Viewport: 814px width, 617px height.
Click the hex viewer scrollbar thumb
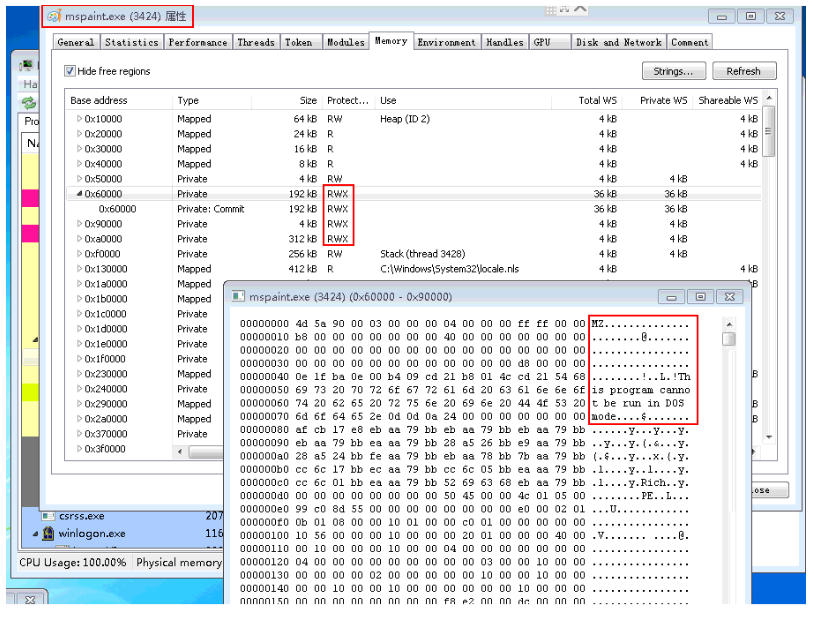click(729, 339)
